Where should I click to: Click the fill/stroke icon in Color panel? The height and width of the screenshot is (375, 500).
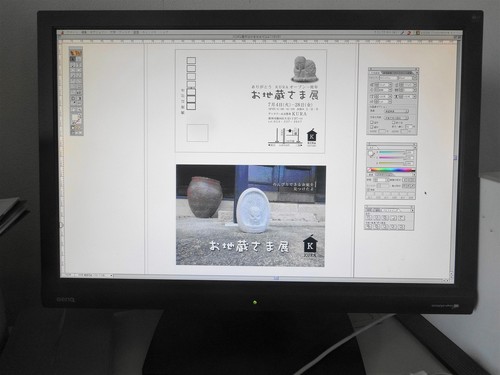click(x=371, y=154)
